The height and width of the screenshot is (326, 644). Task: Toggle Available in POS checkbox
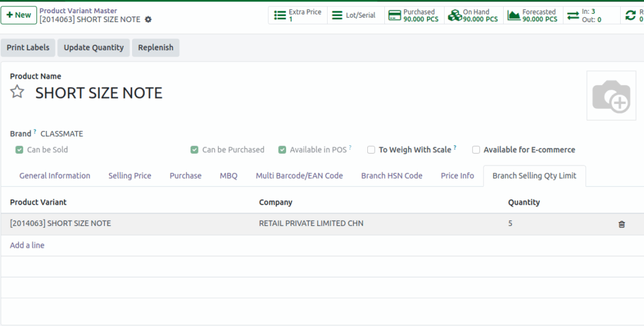282,150
